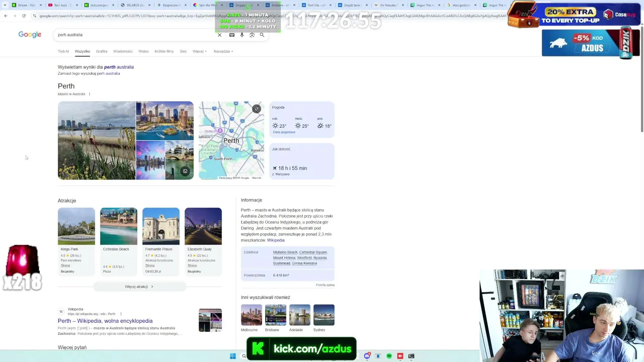Expand the Narzędzia tools dropdown
The height and width of the screenshot is (362, 644).
pyautogui.click(x=223, y=51)
